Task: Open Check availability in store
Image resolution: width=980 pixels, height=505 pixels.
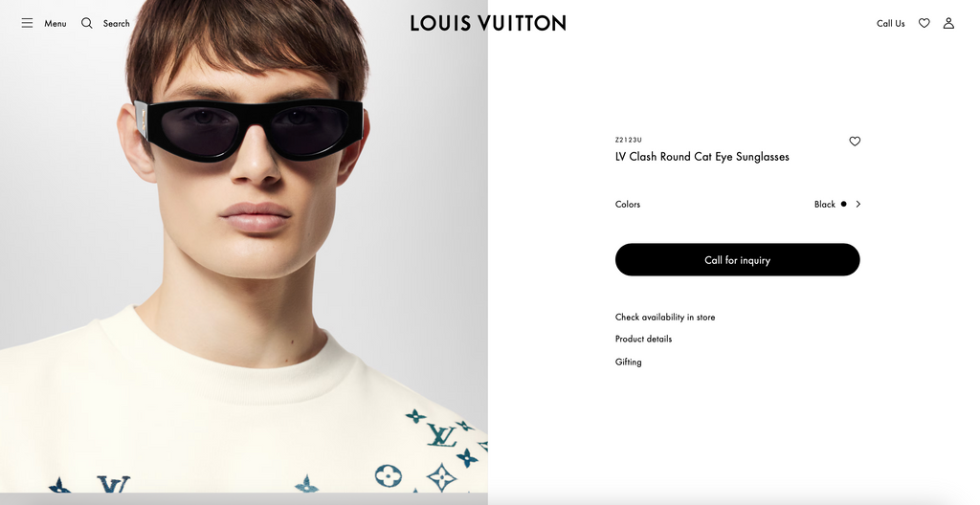Action: [665, 317]
